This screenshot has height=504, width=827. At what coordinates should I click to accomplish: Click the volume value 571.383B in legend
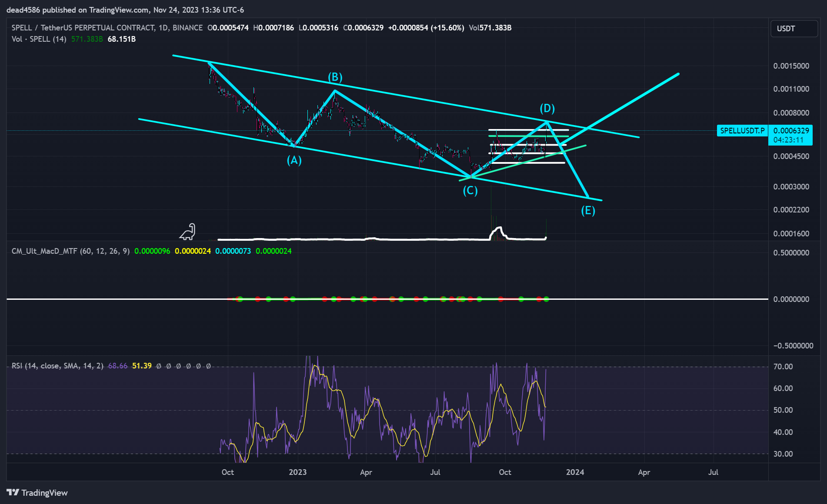click(87, 39)
